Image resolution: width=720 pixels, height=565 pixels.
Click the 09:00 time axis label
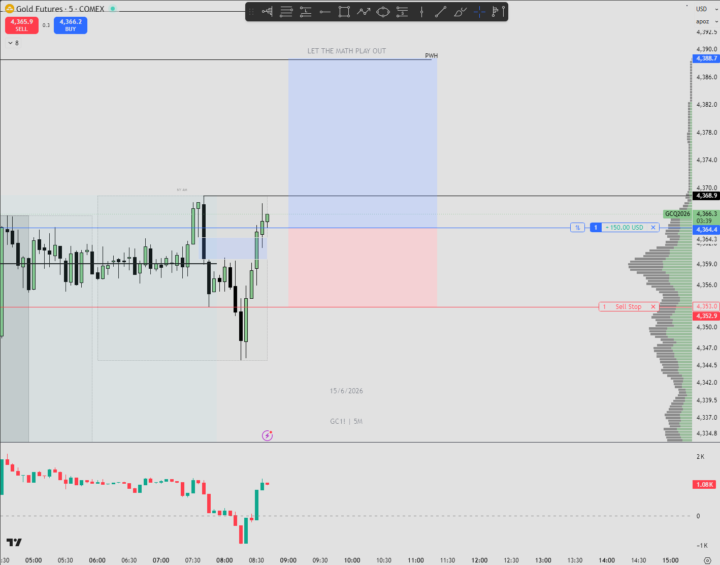288,560
